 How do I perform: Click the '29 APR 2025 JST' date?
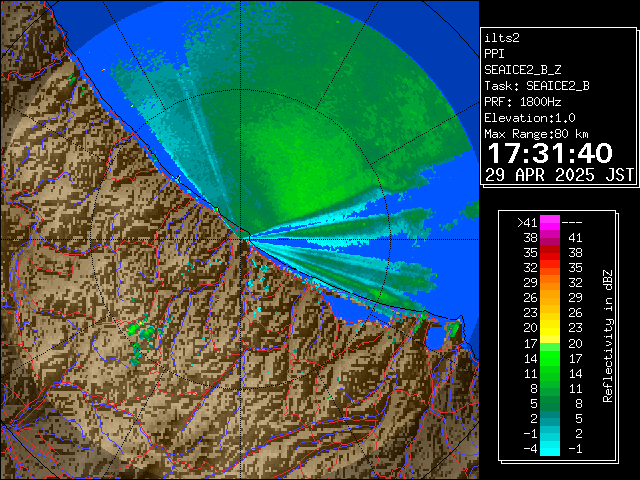tap(560, 175)
